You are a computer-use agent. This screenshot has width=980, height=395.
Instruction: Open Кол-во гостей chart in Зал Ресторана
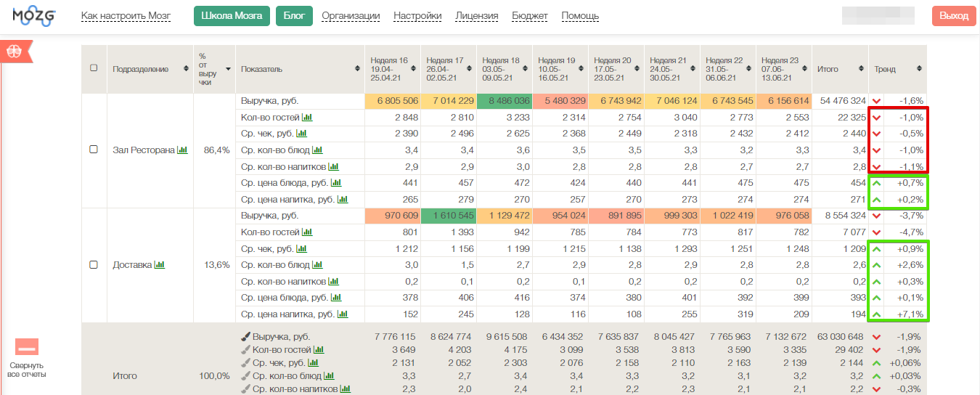click(x=307, y=118)
